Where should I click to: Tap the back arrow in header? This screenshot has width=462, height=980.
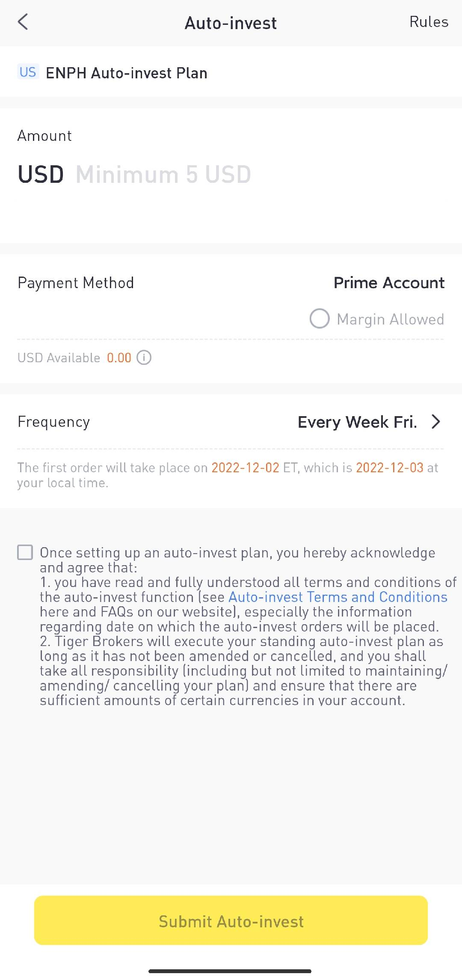tap(23, 22)
